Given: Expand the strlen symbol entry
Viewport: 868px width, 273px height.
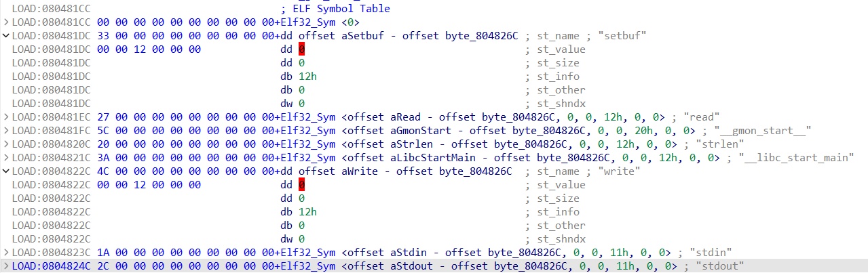Looking at the screenshot, I should click(x=6, y=144).
